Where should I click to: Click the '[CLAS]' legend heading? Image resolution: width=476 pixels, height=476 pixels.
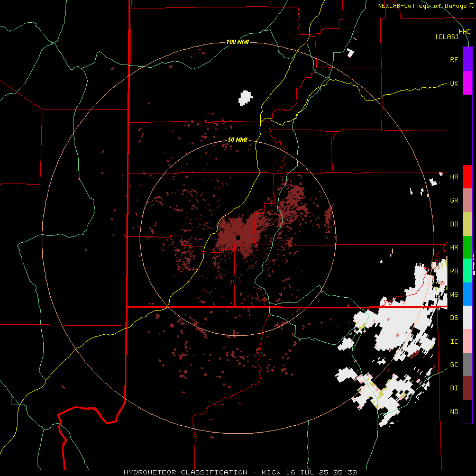447,36
